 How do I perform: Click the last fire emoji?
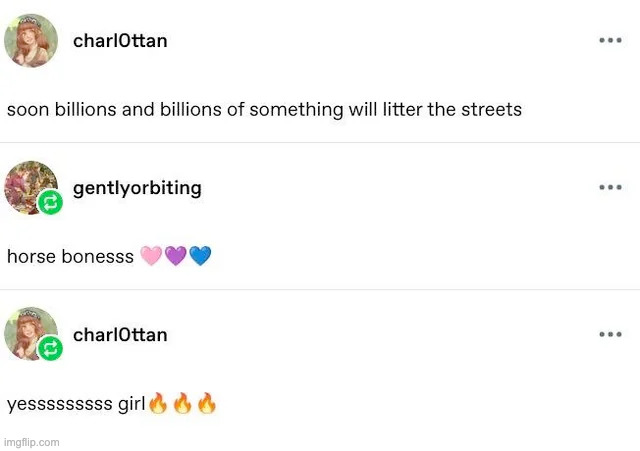(206, 404)
